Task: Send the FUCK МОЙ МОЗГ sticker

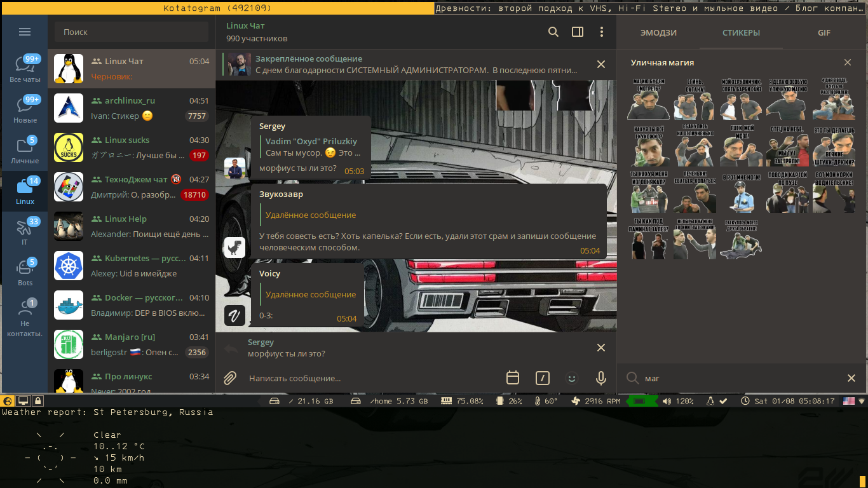Action: tap(741, 146)
